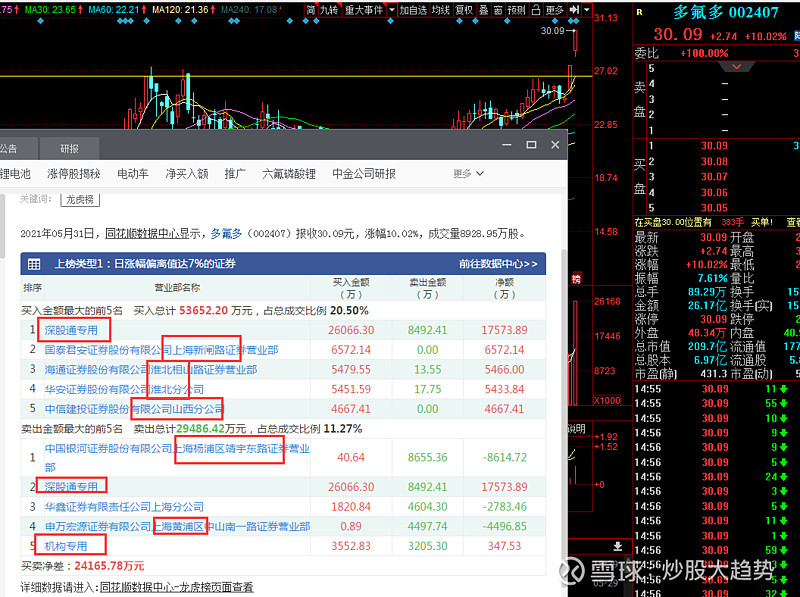The width and height of the screenshot is (800, 597).
Task: Open 深股通专用 in the sell top five
Action: (x=71, y=487)
